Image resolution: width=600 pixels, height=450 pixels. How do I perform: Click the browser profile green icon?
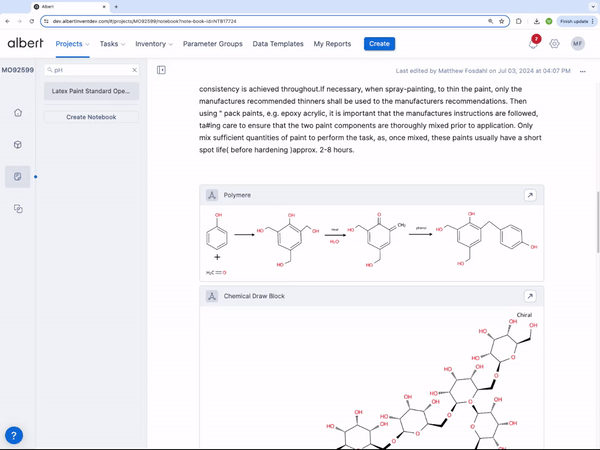[549, 21]
